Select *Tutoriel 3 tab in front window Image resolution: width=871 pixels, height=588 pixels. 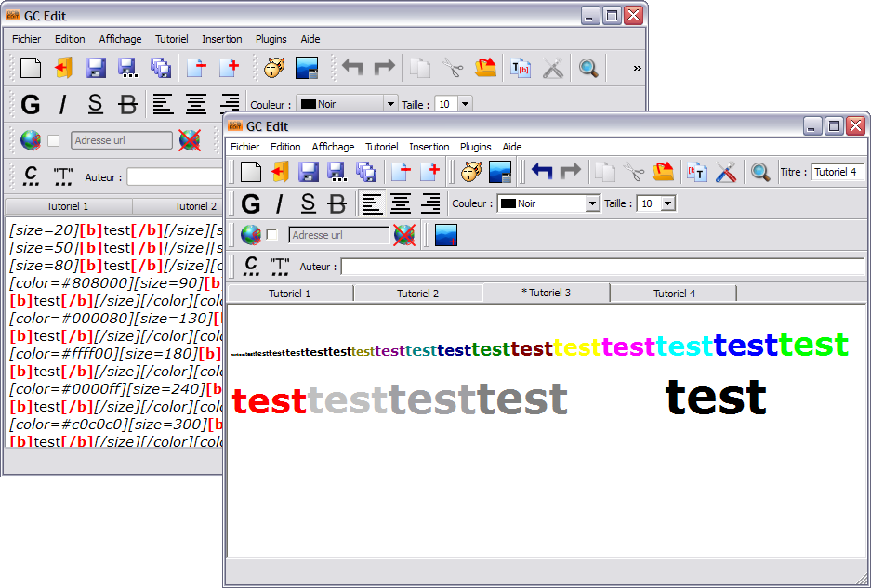[546, 292]
